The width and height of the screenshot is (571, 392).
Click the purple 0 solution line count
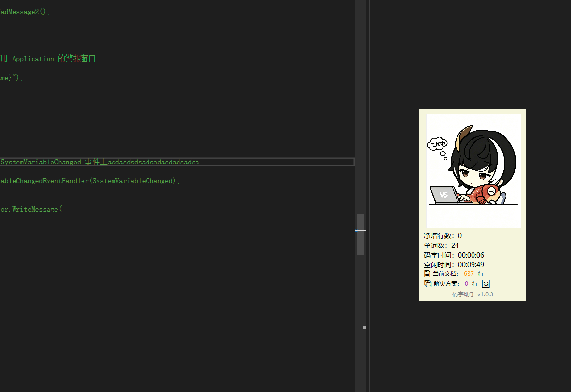(x=467, y=283)
